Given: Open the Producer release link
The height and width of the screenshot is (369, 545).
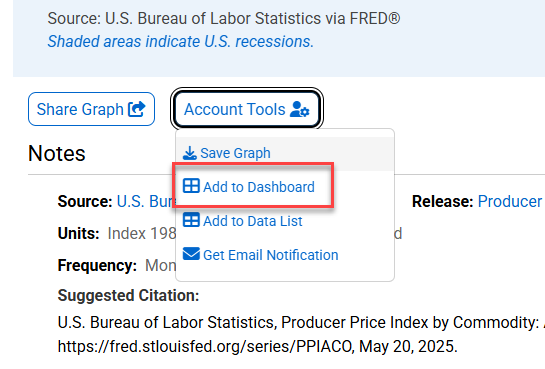Looking at the screenshot, I should point(510,201).
